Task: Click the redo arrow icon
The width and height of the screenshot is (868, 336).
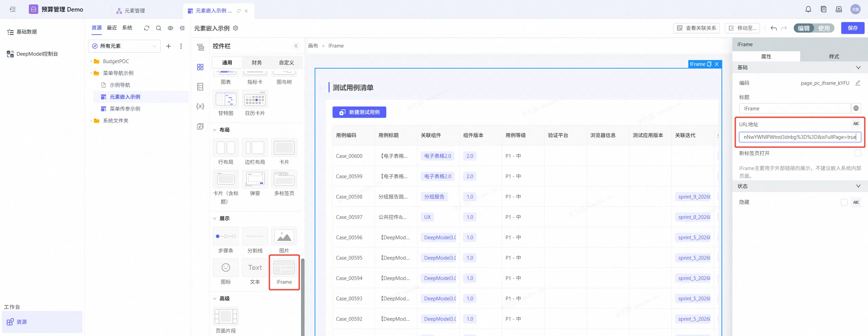Action: coord(784,28)
